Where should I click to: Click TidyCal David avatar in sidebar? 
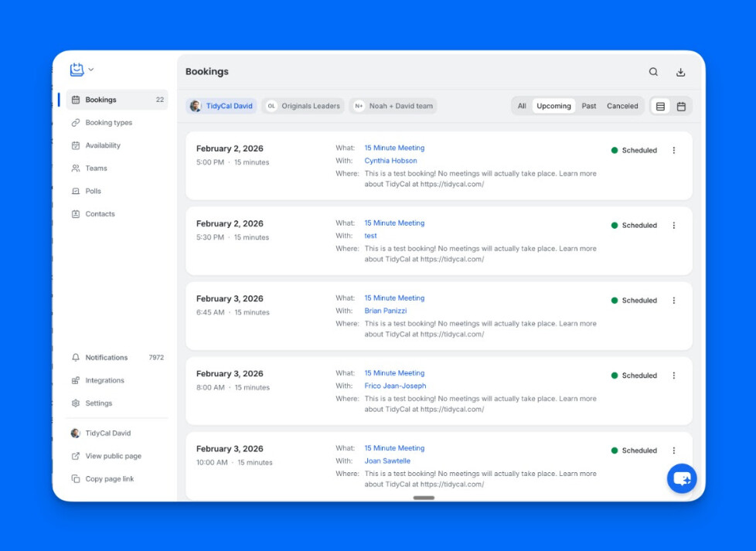point(76,433)
